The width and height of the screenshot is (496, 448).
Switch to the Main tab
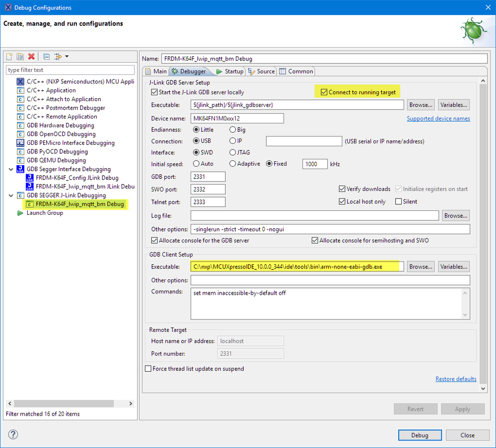point(156,71)
